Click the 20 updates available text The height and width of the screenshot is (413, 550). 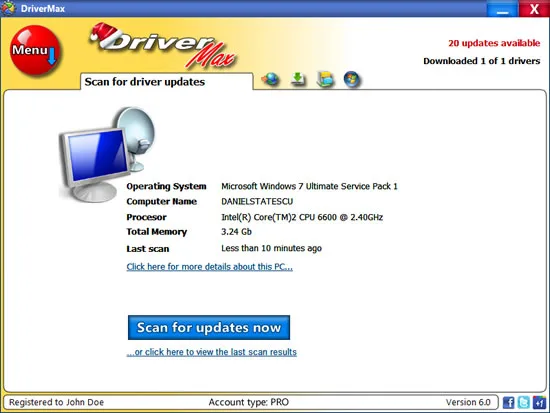[494, 43]
